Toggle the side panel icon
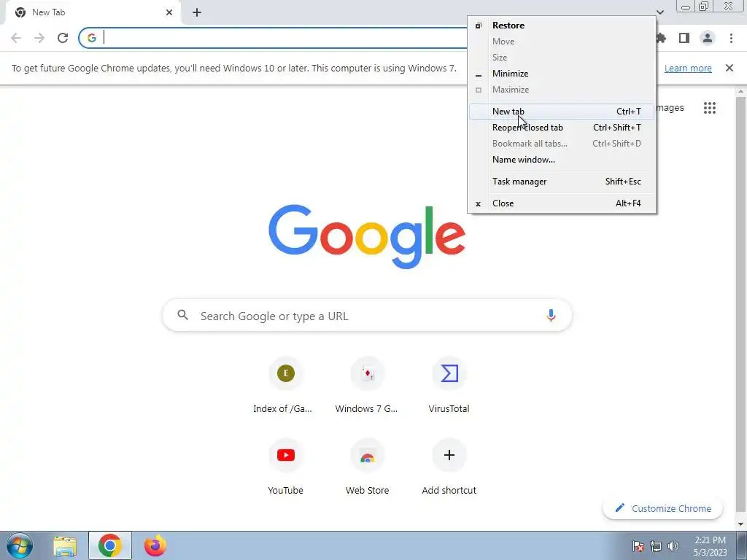 (x=684, y=38)
